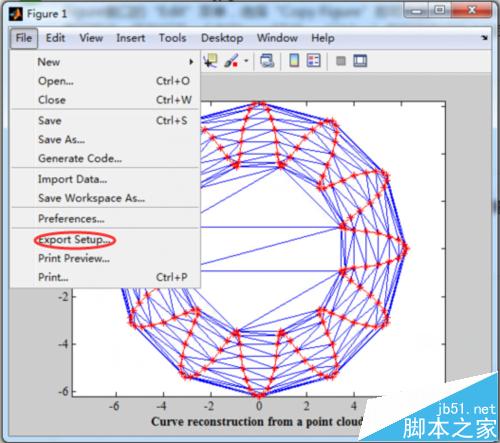Choose Print... from the File menu
The image size is (500, 443).
[105, 277]
